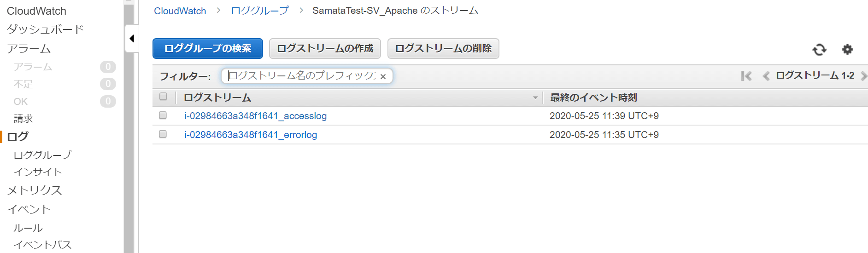Open ロググループ in the sidebar
Viewport: 868px width, 253px height.
pos(42,155)
